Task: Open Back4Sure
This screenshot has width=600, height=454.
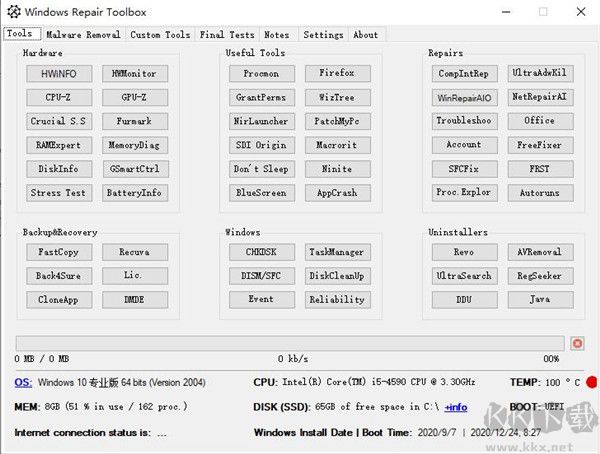Action: (59, 276)
